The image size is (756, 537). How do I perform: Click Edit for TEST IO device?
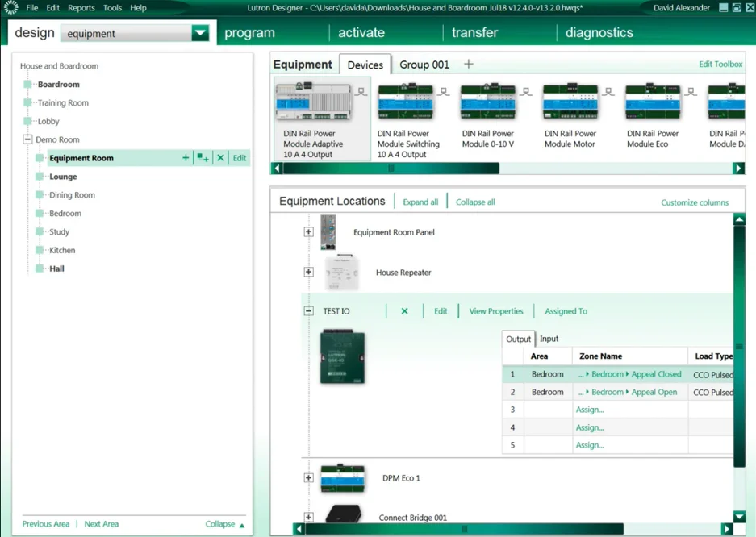[x=441, y=311]
